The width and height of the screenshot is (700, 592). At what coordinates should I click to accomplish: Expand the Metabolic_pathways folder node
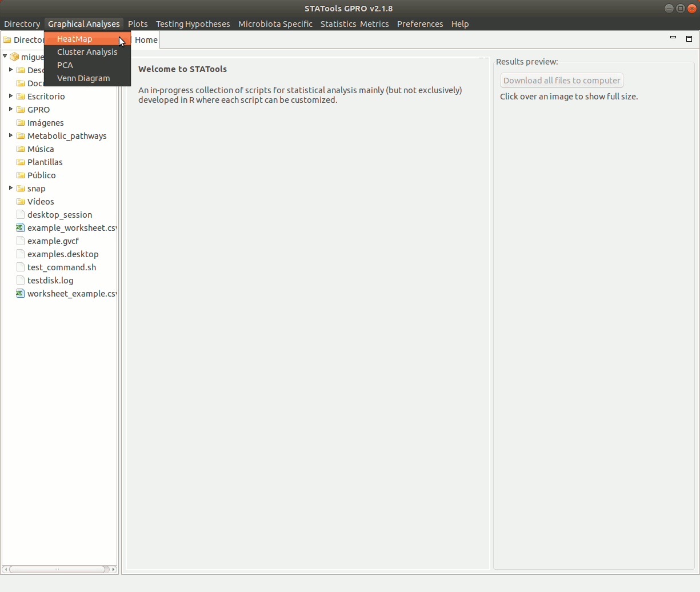tap(11, 135)
